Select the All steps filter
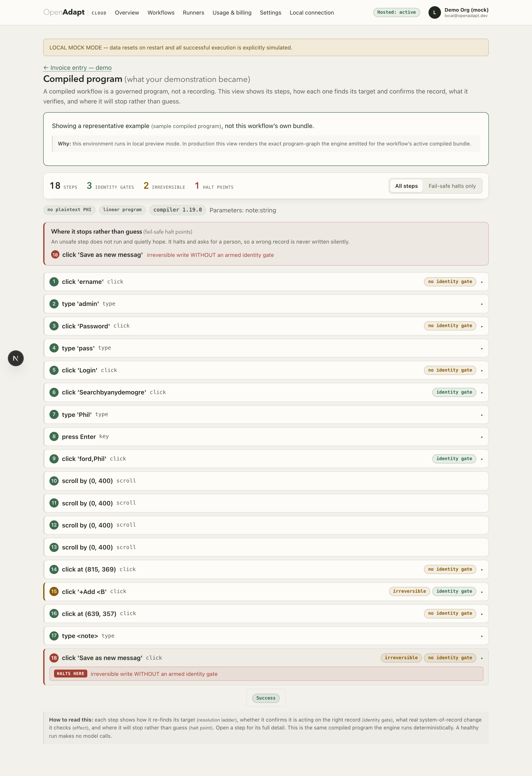This screenshot has height=776, width=532. click(406, 186)
